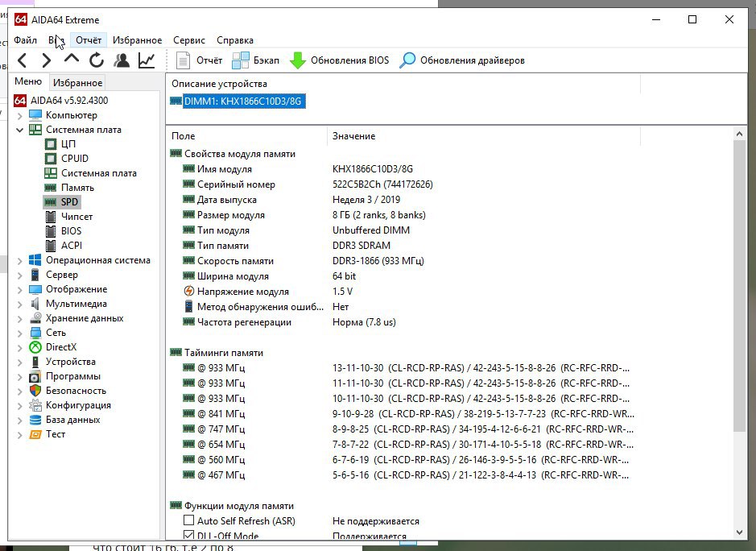Select the ЦП item in the tree
The width and height of the screenshot is (756, 551).
(68, 143)
